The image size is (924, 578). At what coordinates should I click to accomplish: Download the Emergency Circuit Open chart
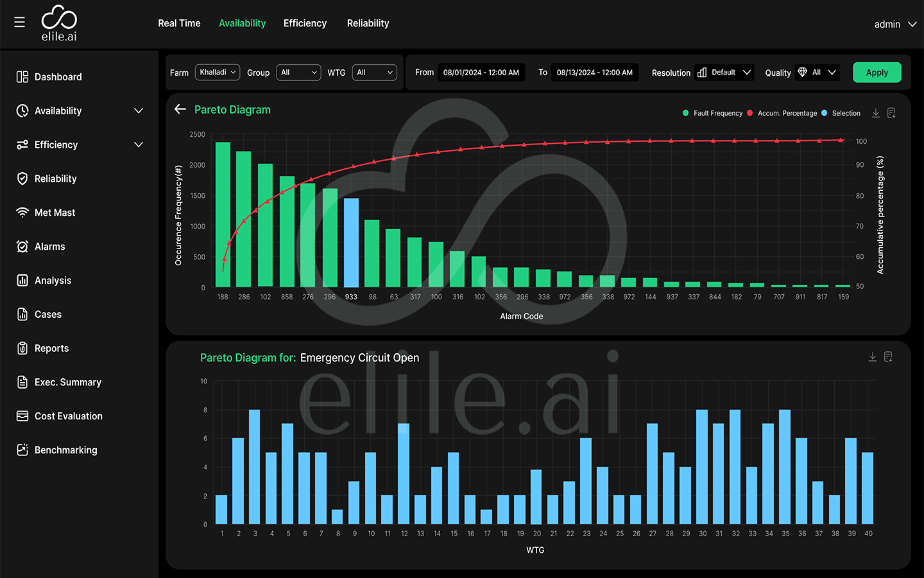(873, 356)
